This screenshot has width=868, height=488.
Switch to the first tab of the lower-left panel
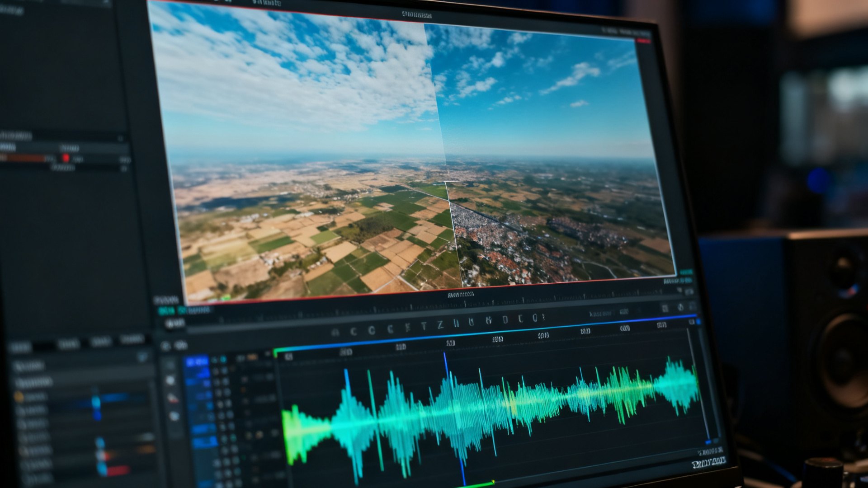click(20, 347)
